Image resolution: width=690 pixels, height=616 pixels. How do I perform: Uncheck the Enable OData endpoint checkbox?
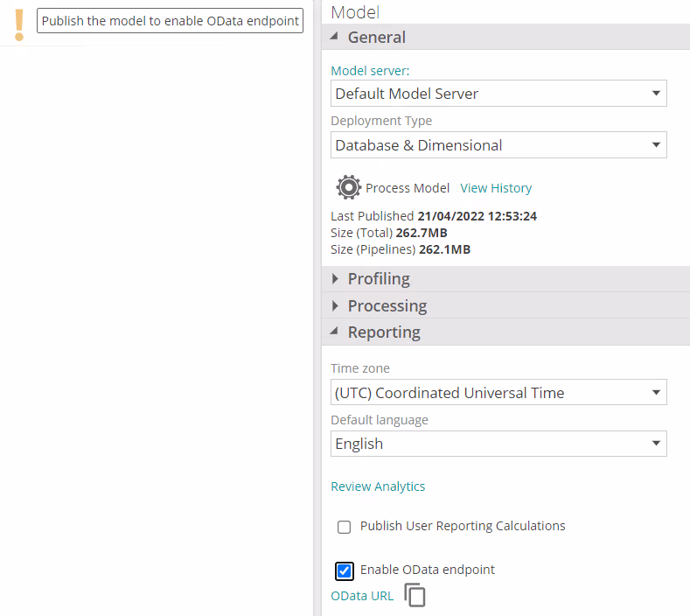345,571
